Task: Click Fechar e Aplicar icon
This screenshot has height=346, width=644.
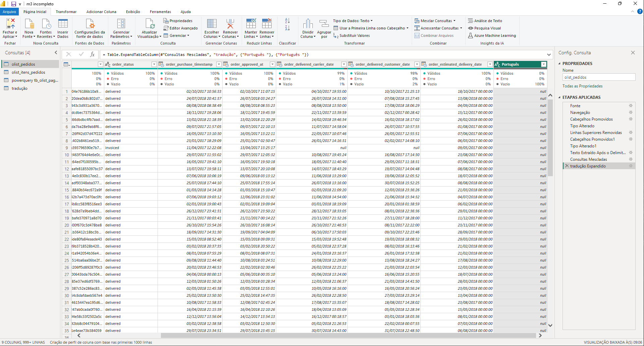Action: pos(10,24)
